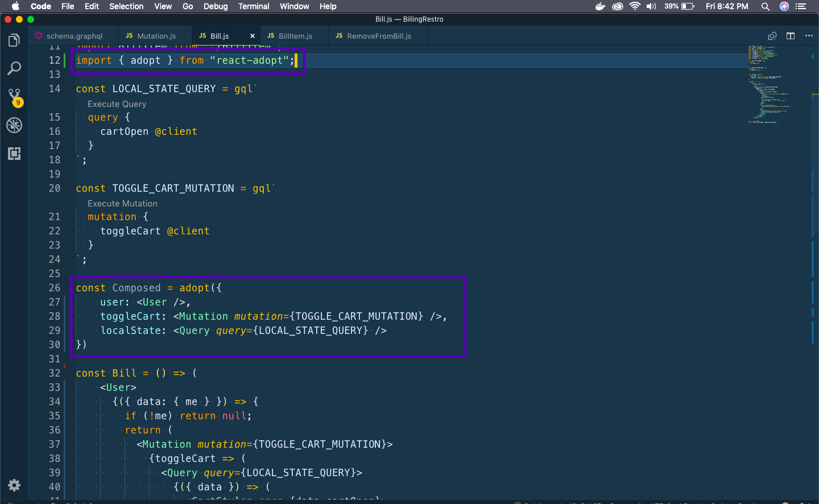Click the clock showing Fri 8:42 PM
Image resolution: width=819 pixels, height=504 pixels.
coord(727,6)
